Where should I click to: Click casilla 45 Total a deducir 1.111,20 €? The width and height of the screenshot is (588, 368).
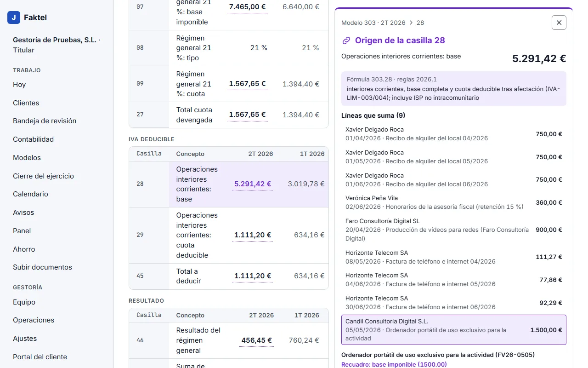(253, 276)
